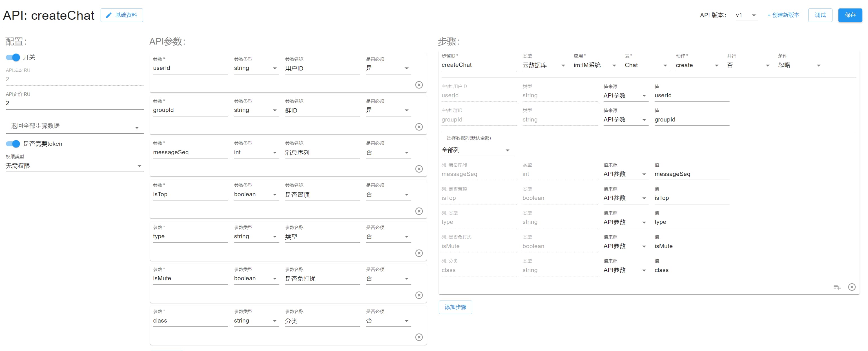
Task: Edit the userId parameter name field
Action: [190, 68]
